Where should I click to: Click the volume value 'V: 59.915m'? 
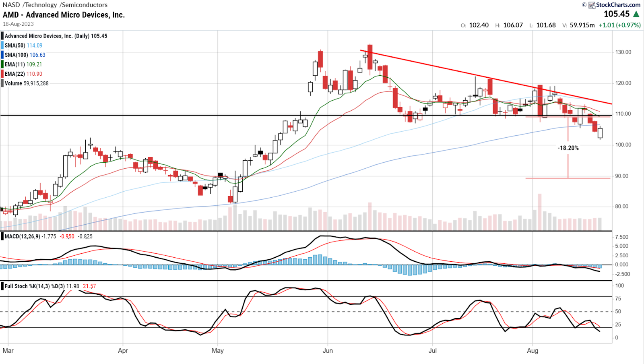coord(578,25)
